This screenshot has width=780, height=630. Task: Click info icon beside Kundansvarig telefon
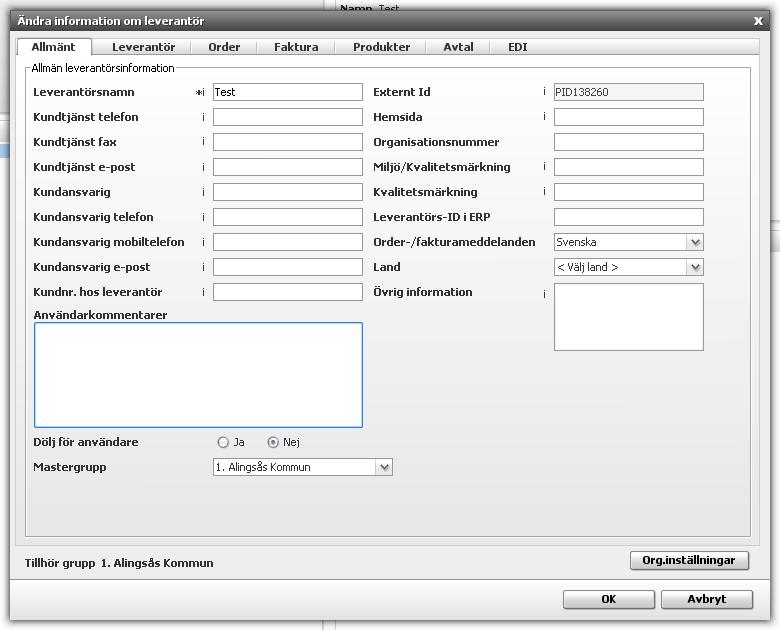[x=203, y=217]
